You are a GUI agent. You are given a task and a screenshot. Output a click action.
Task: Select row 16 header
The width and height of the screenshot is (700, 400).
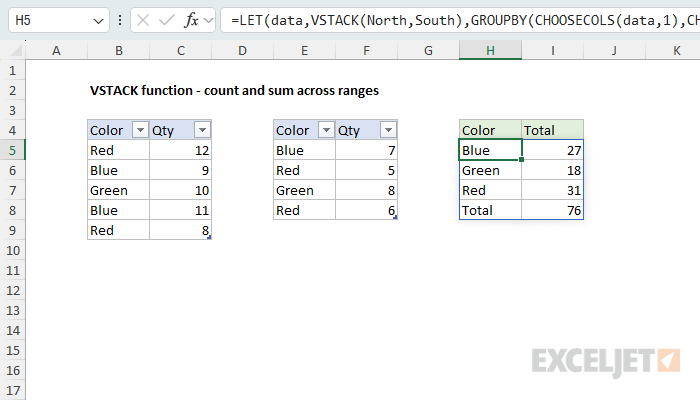12,371
